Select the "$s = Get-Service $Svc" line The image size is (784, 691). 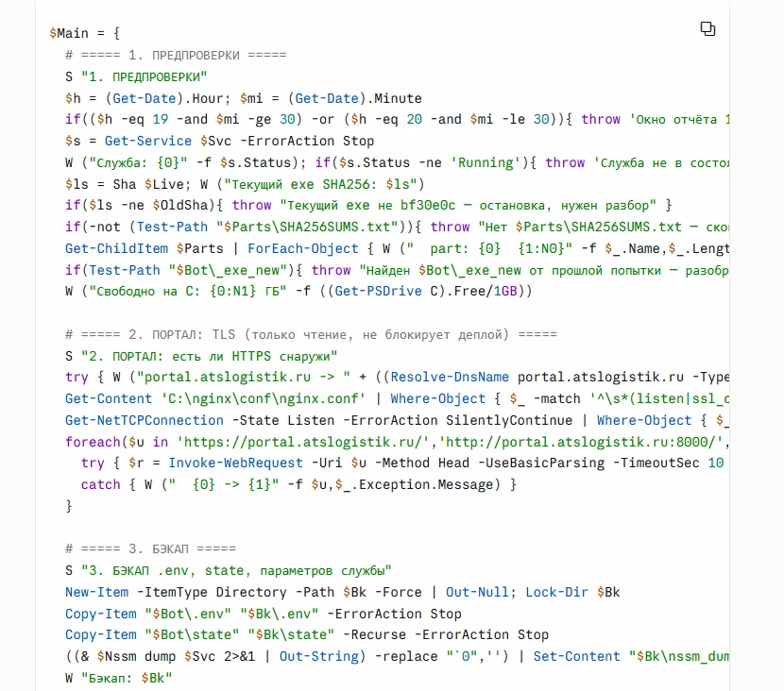point(219,141)
